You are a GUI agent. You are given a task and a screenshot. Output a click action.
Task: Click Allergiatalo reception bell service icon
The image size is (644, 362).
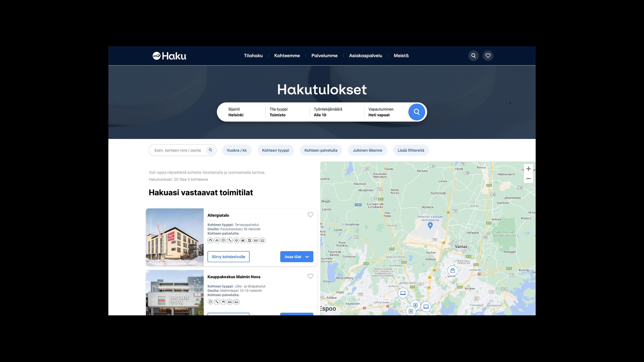(x=217, y=240)
